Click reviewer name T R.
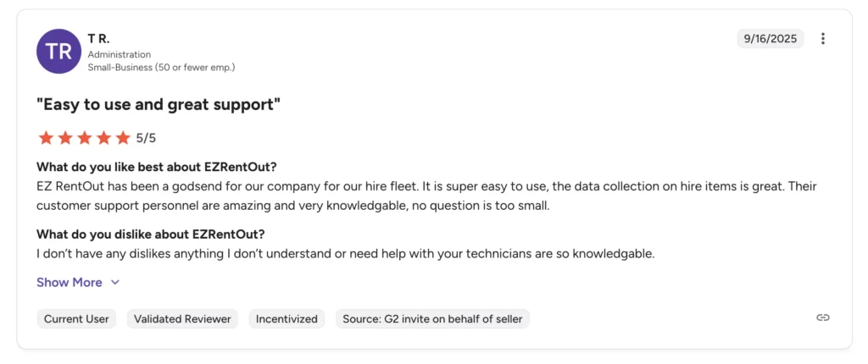 (98, 38)
